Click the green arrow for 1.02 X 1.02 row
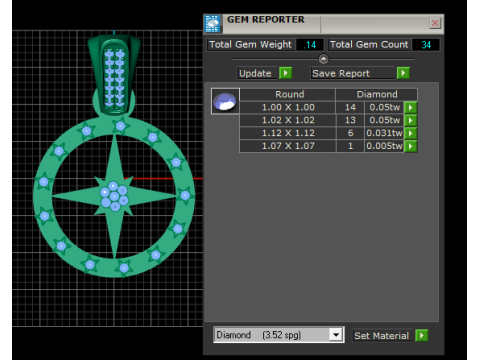480x360 pixels. [x=411, y=120]
